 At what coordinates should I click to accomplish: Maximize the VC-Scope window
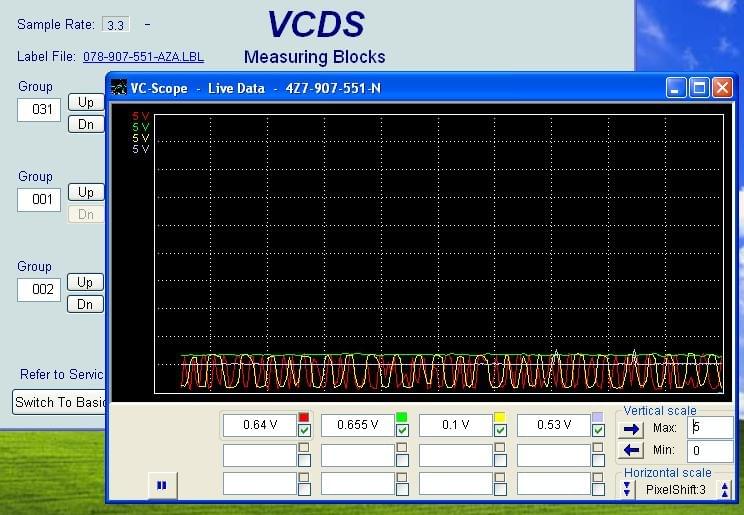click(699, 88)
